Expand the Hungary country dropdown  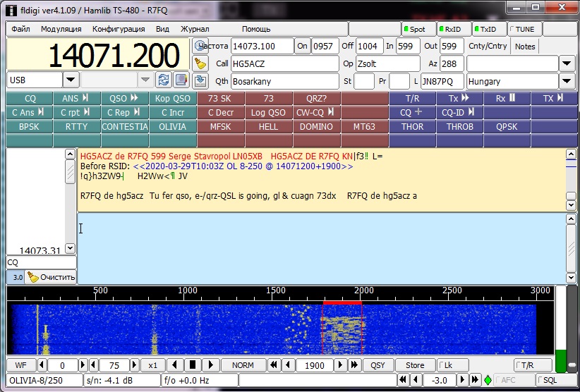tap(567, 81)
